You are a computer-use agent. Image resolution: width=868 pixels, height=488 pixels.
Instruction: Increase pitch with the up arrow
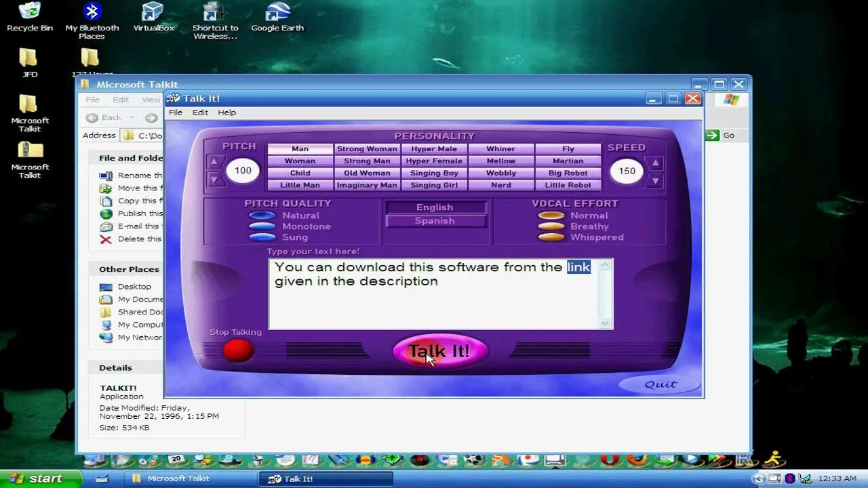tap(214, 162)
